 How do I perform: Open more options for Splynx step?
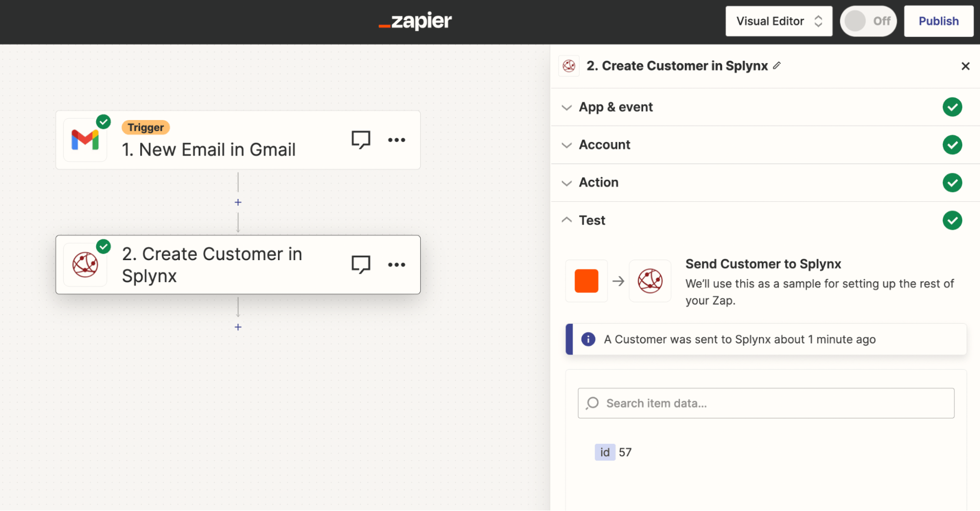tap(397, 265)
